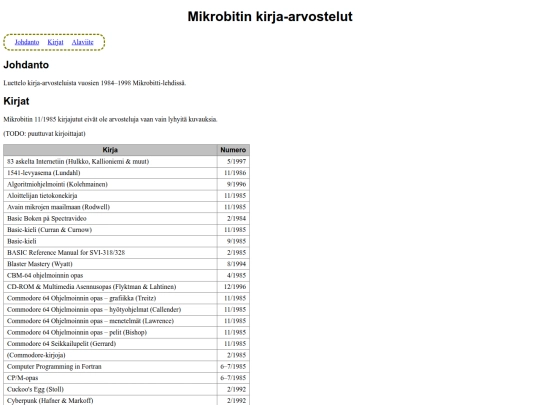Select the (Commodore-kirjoja) entry
The width and height of the screenshot is (540, 405).
pos(110,355)
